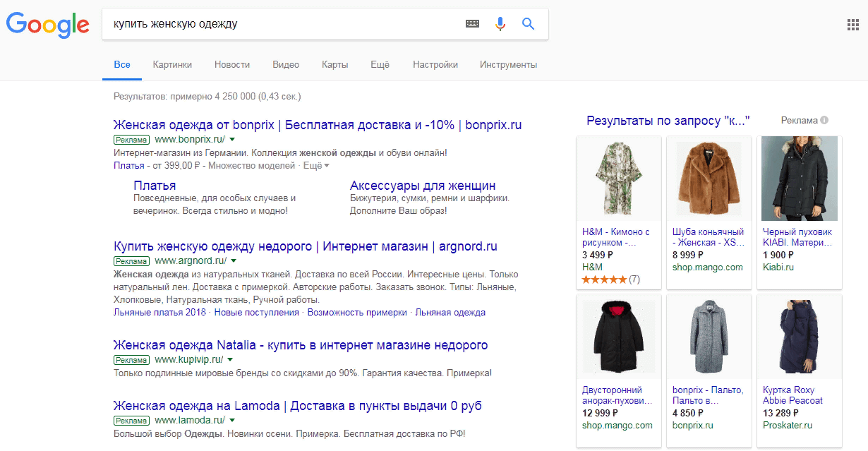Open the Настройки menu

click(x=435, y=64)
